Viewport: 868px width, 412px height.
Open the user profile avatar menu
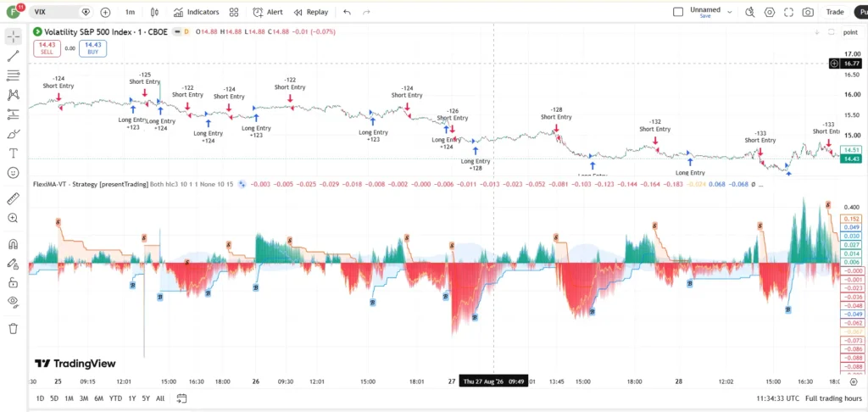click(13, 12)
